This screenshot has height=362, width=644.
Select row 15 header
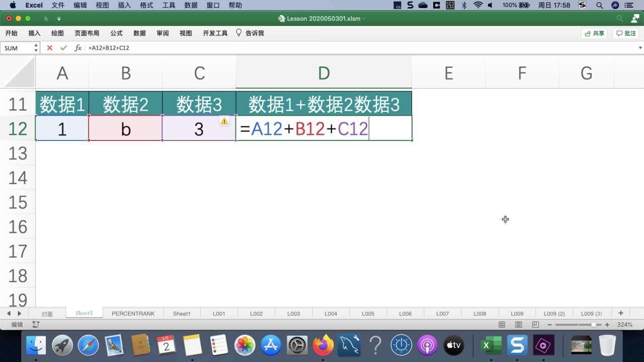[18, 202]
